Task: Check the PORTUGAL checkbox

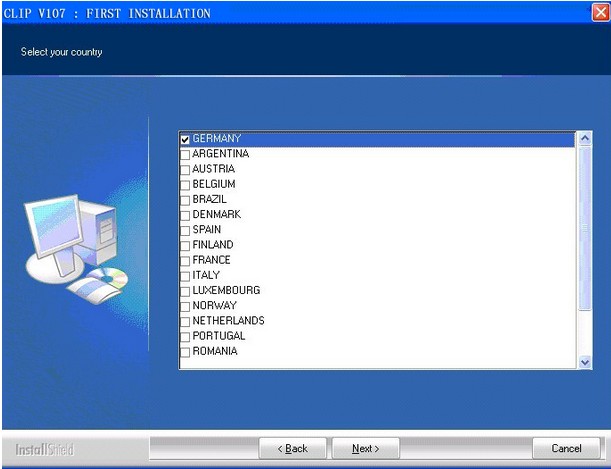Action: click(185, 337)
